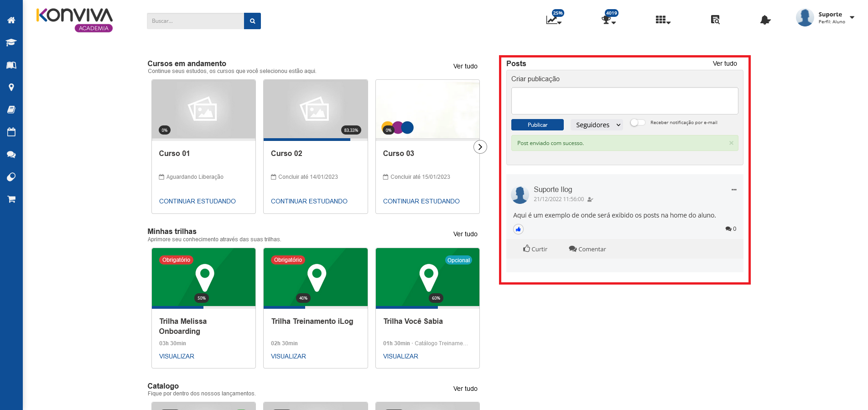Open the open-book library icon in sidebar
The image size is (868, 410).
pos(11,65)
